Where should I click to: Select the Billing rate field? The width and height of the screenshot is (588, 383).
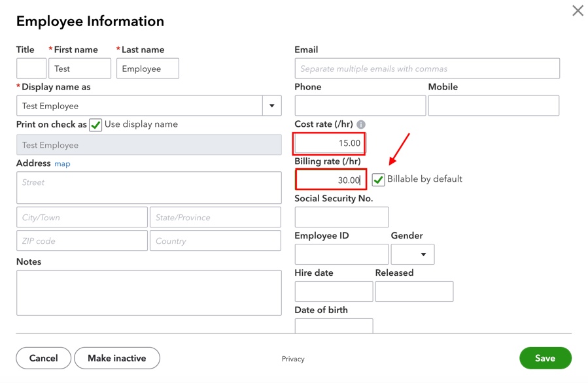point(330,179)
